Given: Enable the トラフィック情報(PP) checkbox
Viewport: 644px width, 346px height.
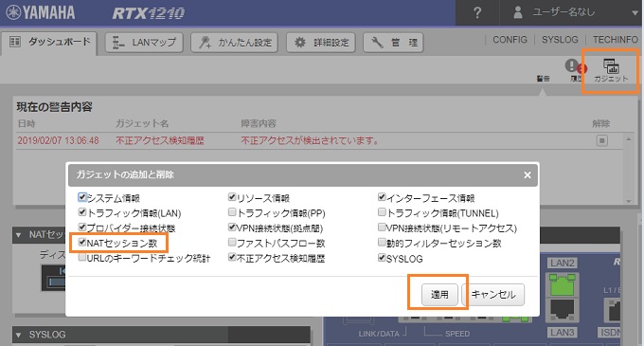Looking at the screenshot, I should (232, 212).
